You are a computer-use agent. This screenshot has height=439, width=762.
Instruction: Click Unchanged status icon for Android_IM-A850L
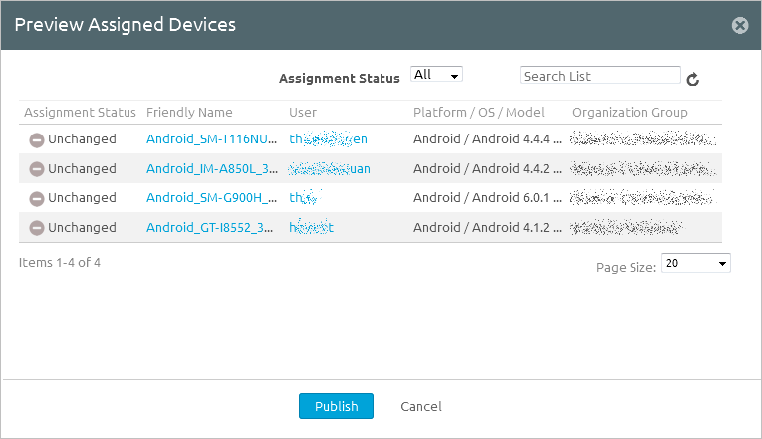(x=36, y=169)
